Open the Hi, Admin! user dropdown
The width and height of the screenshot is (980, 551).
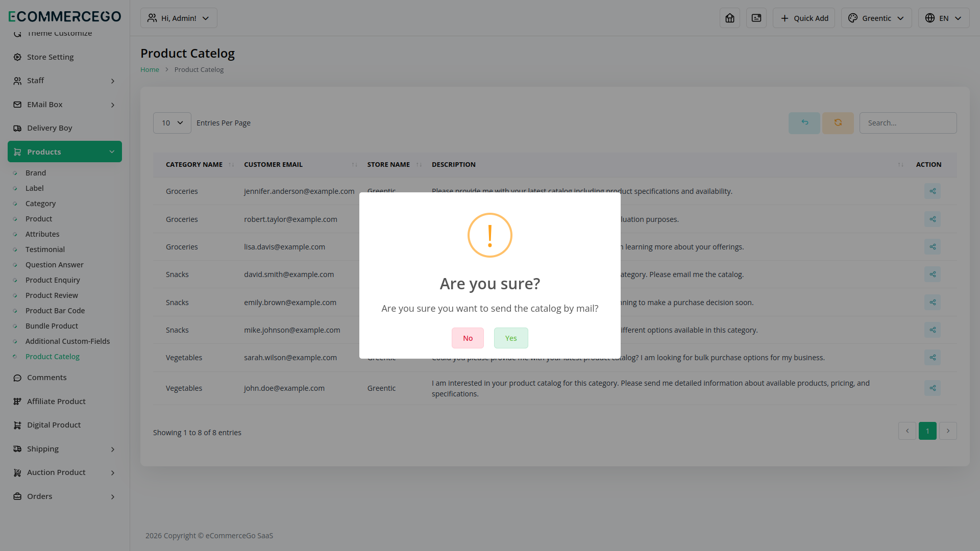coord(179,18)
